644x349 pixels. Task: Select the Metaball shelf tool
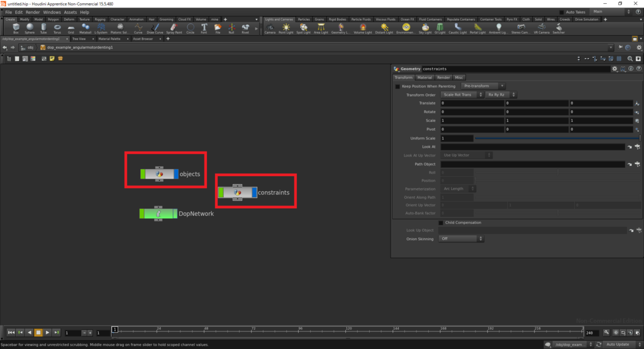point(86,28)
